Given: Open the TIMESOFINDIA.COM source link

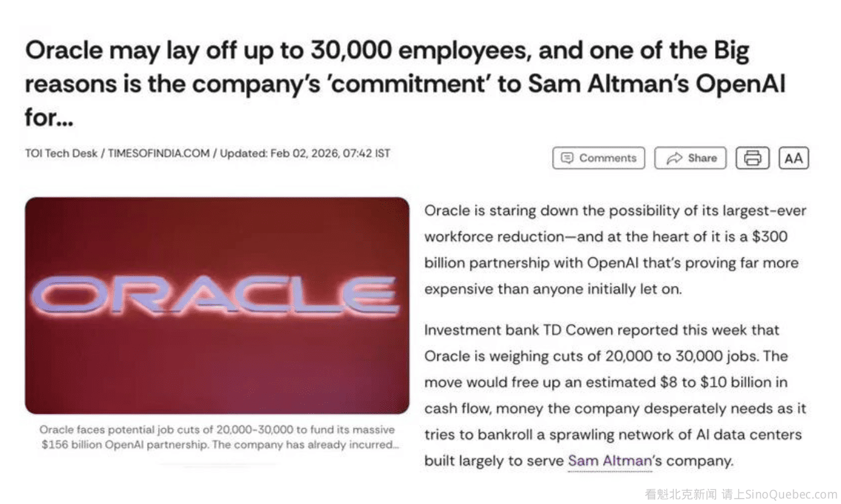Looking at the screenshot, I should tap(158, 153).
